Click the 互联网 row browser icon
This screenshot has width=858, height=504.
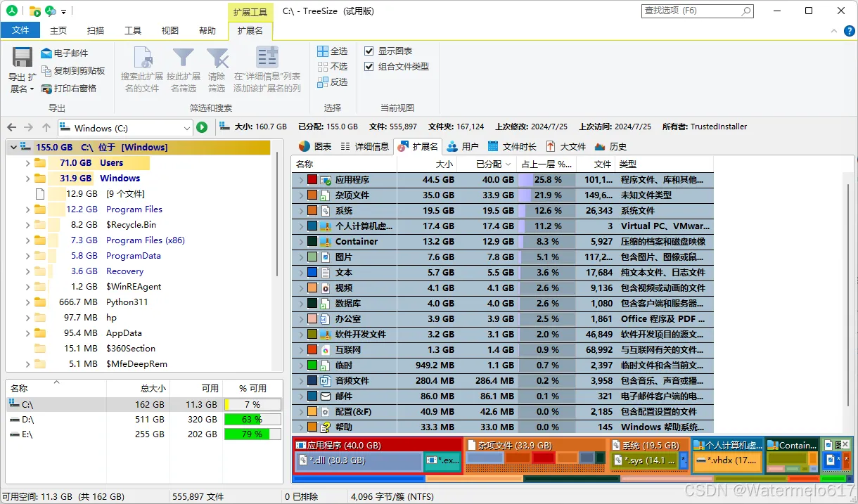326,350
